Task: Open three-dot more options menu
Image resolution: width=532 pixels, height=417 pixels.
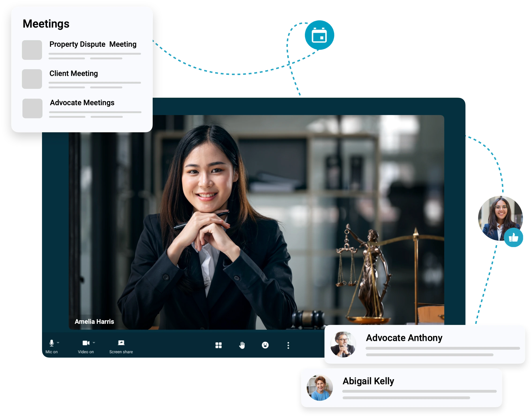Action: (x=288, y=345)
